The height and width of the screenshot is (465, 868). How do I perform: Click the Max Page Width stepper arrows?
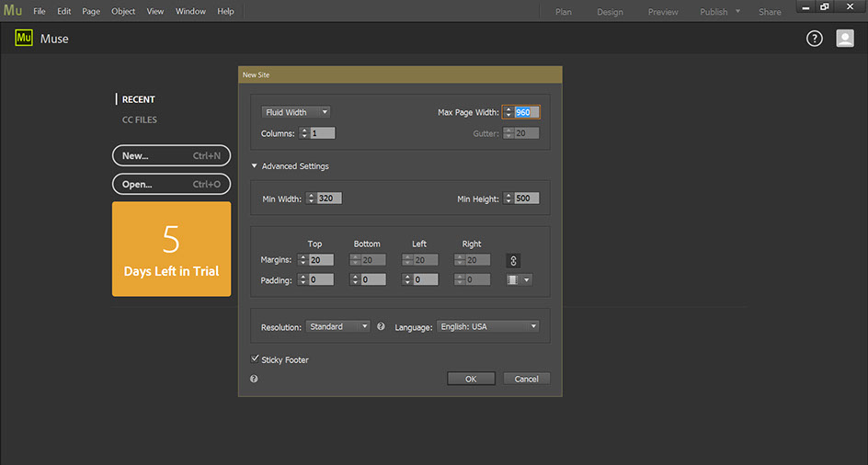point(508,112)
